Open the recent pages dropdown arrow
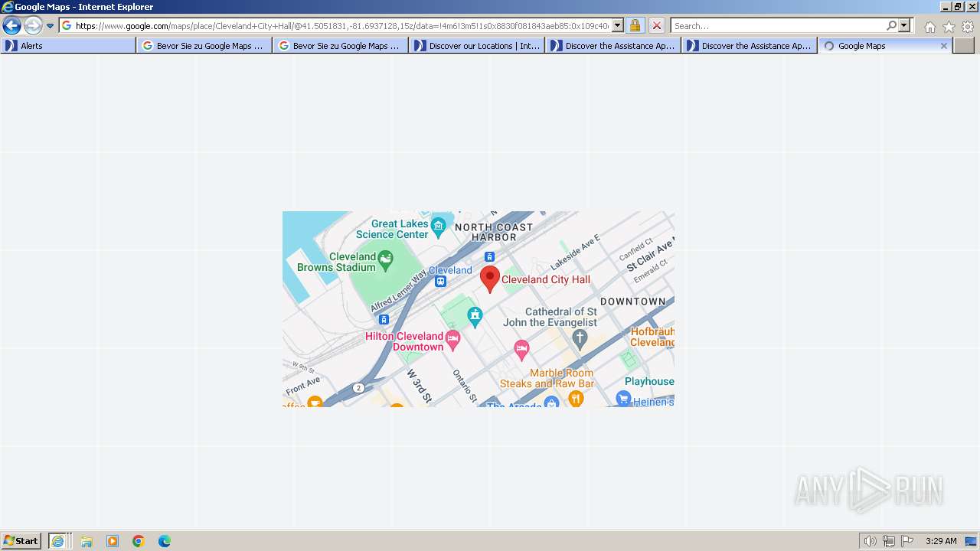 [50, 26]
